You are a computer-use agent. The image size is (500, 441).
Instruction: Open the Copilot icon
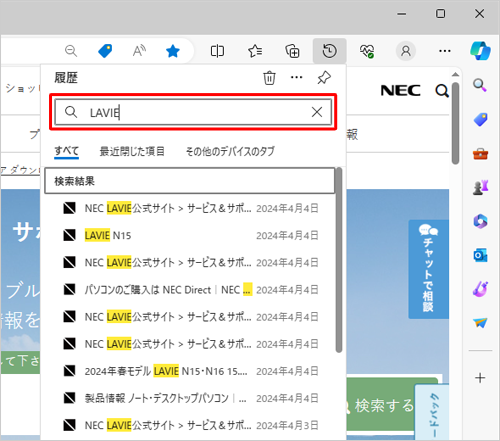tap(480, 51)
